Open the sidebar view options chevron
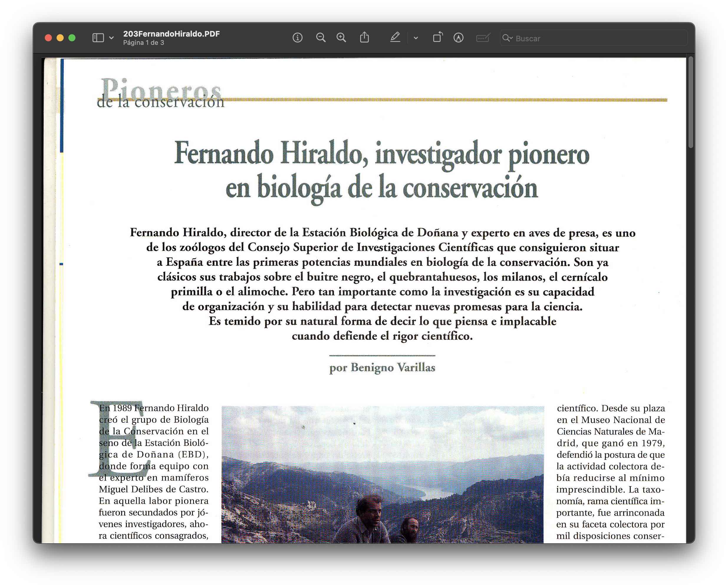 pos(111,38)
